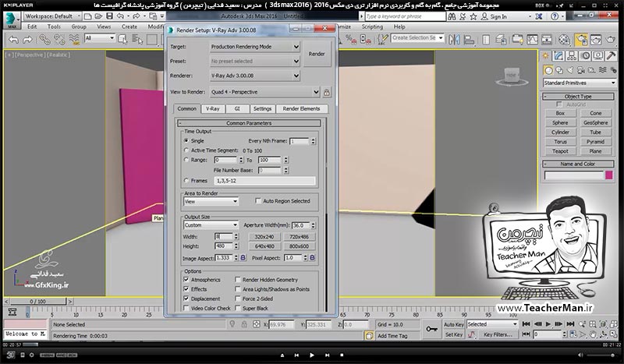
Task: Click the Mirror tool icon
Action: pos(454,40)
